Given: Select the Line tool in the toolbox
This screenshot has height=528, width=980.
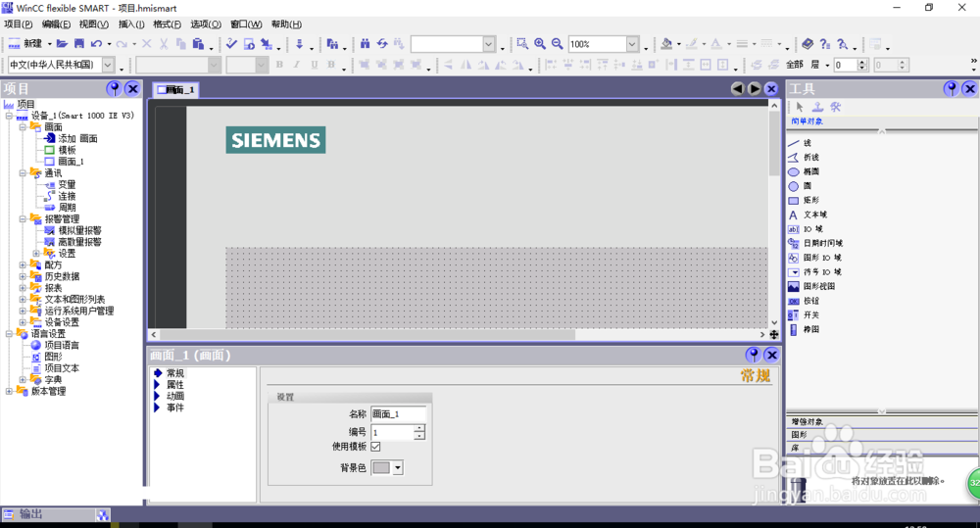Looking at the screenshot, I should (x=808, y=143).
